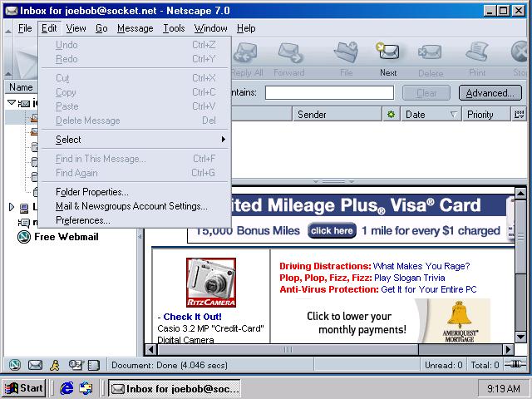
Task: Open 'What Makes You Rage?' link
Action: coord(421,266)
